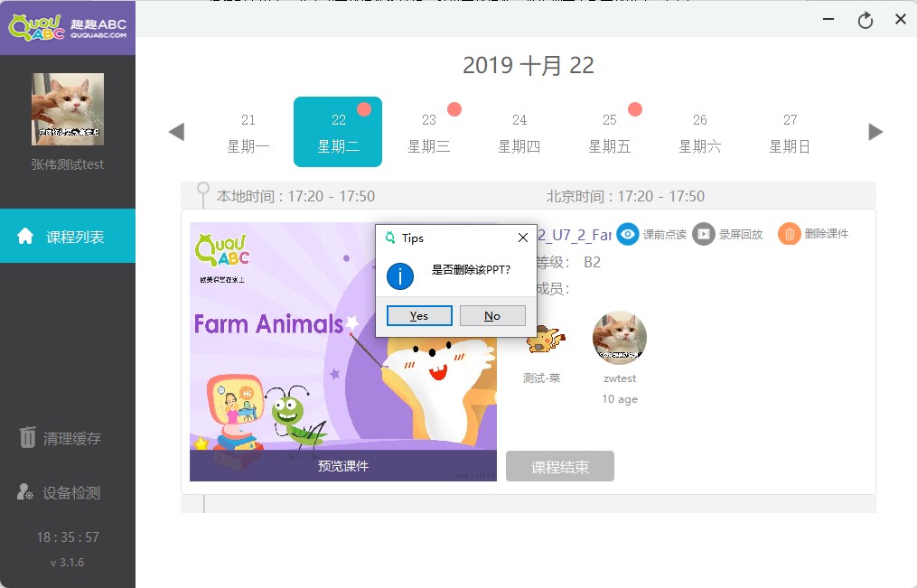Viewport: 917px width, 588px height.
Task: Open 录屏回放 playback icon
Action: (704, 234)
